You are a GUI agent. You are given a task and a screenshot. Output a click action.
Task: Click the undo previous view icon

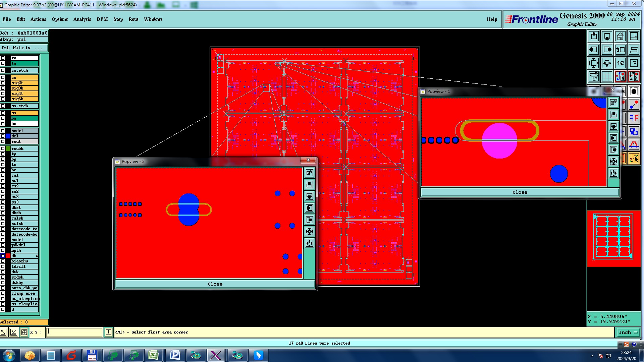tap(620, 50)
